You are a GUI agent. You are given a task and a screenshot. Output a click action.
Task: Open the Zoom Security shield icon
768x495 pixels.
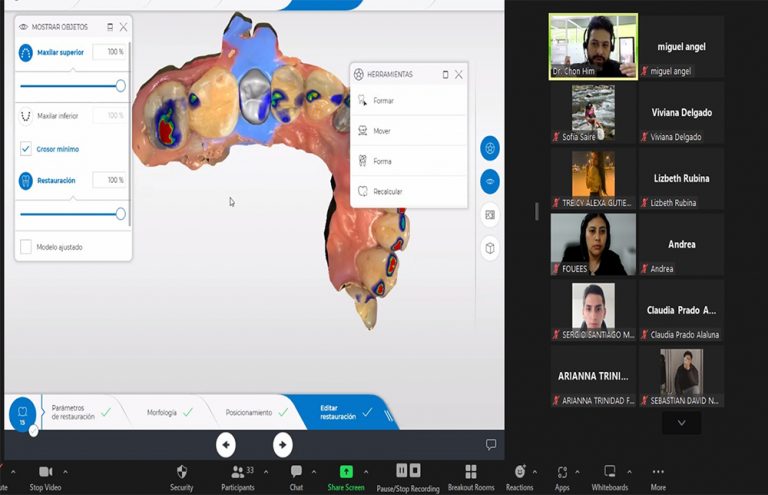click(x=181, y=471)
